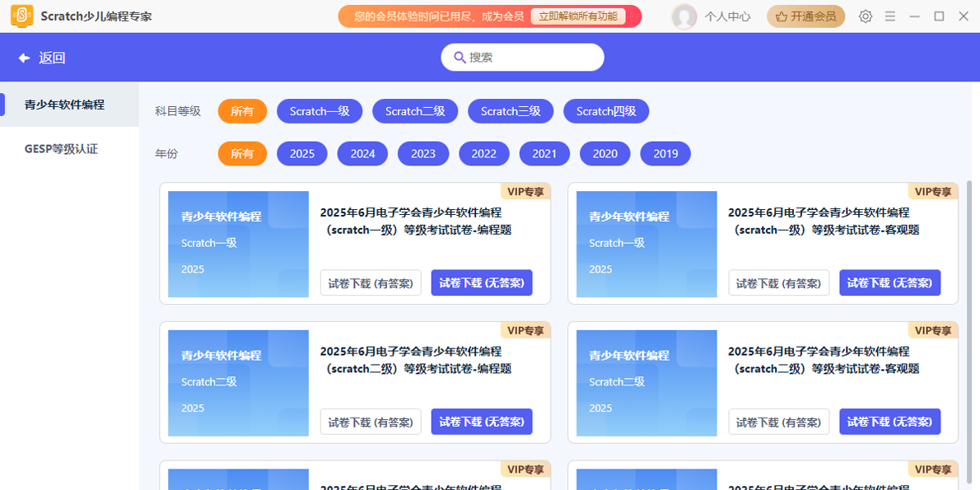The height and width of the screenshot is (490, 980).
Task: Select the Scratch一级 subject filter
Action: click(319, 110)
